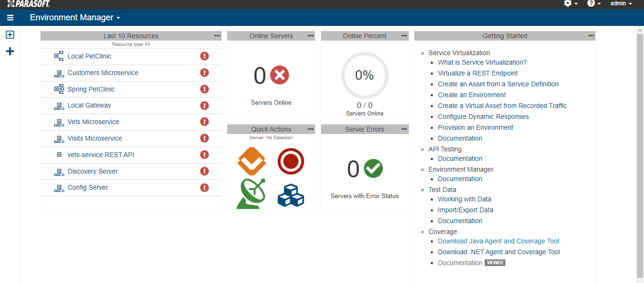Click the error status icon for vets-service REST API
Image resolution: width=644 pixels, height=283 pixels.
[205, 155]
